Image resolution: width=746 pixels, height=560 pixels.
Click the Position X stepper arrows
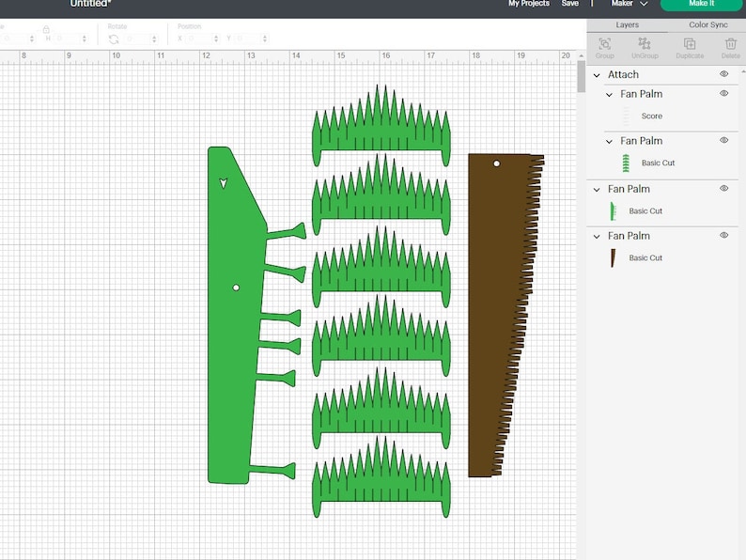point(216,39)
